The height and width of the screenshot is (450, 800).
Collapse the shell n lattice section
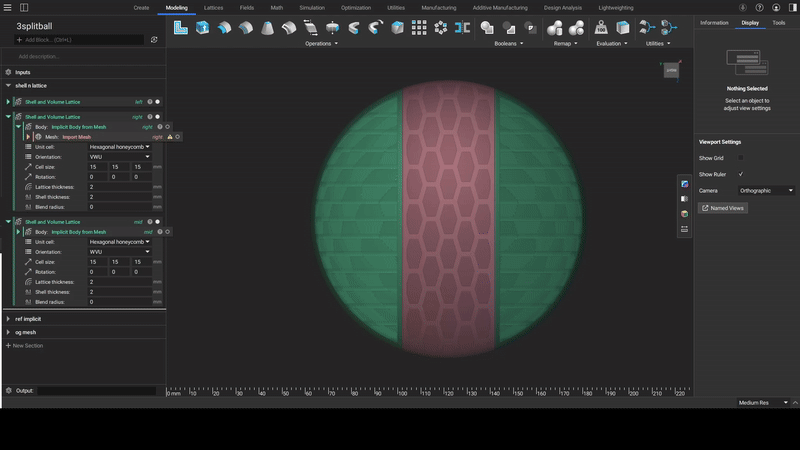point(8,86)
